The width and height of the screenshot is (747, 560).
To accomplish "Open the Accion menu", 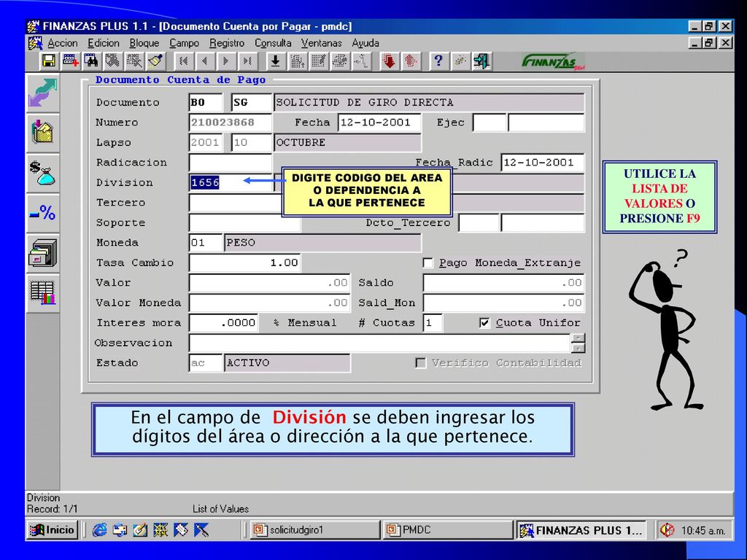I will coord(63,43).
